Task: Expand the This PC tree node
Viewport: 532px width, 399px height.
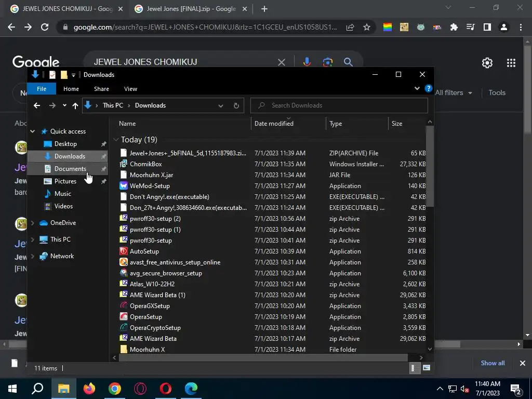Action: (x=33, y=240)
